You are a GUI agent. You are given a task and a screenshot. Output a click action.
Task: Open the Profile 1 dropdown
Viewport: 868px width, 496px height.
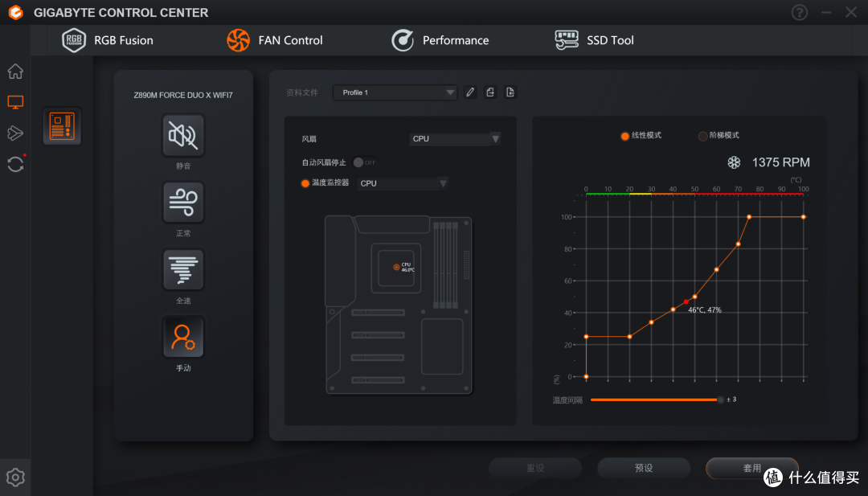pos(395,92)
